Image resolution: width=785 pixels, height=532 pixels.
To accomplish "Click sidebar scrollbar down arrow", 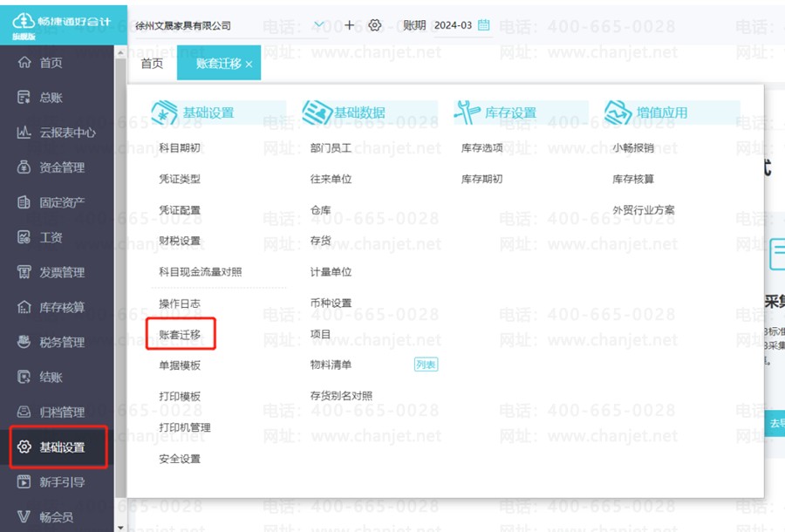I will click(120, 528).
